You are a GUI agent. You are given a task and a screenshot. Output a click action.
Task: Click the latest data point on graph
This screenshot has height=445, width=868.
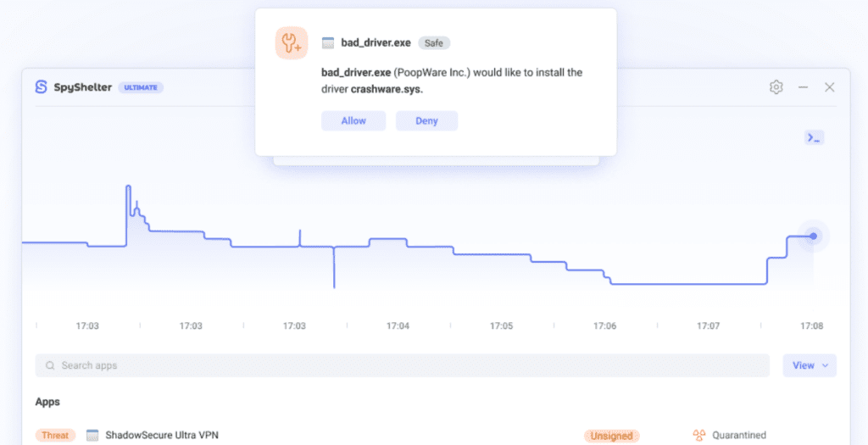pyautogui.click(x=813, y=236)
